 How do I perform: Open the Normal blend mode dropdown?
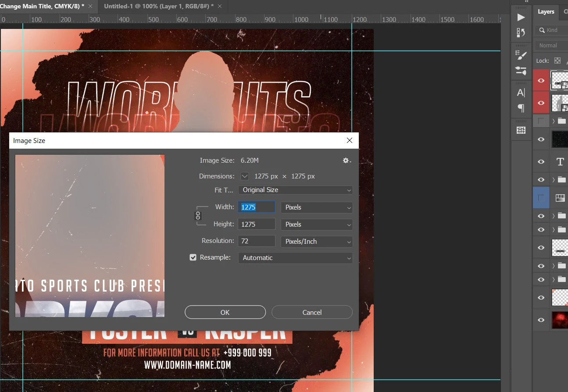[x=551, y=46]
